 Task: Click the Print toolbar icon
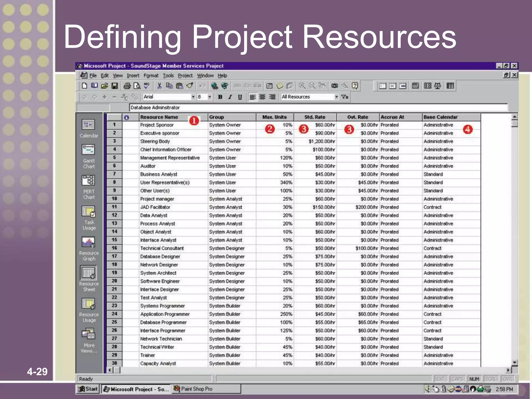(x=127, y=86)
